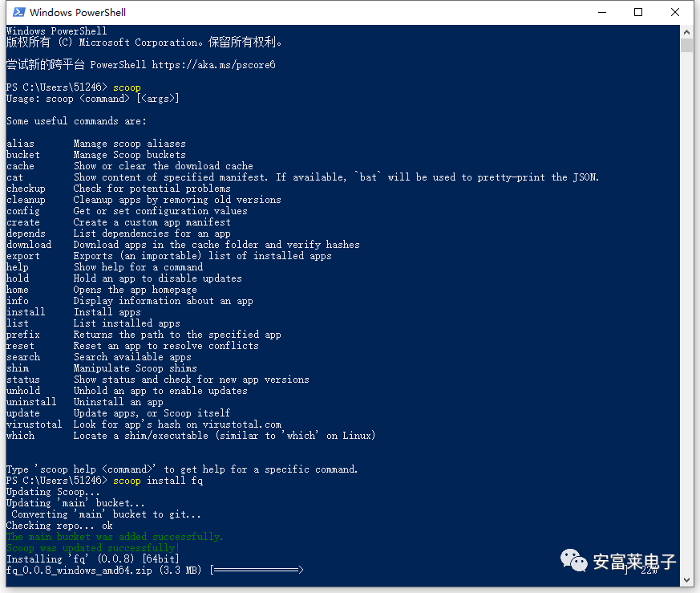Click the 'which' command name

coord(20,436)
